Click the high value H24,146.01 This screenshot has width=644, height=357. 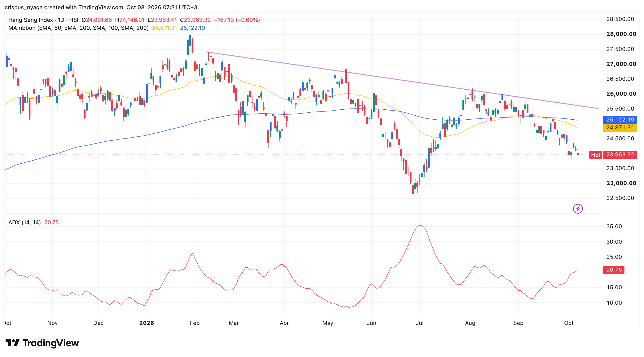coord(130,20)
